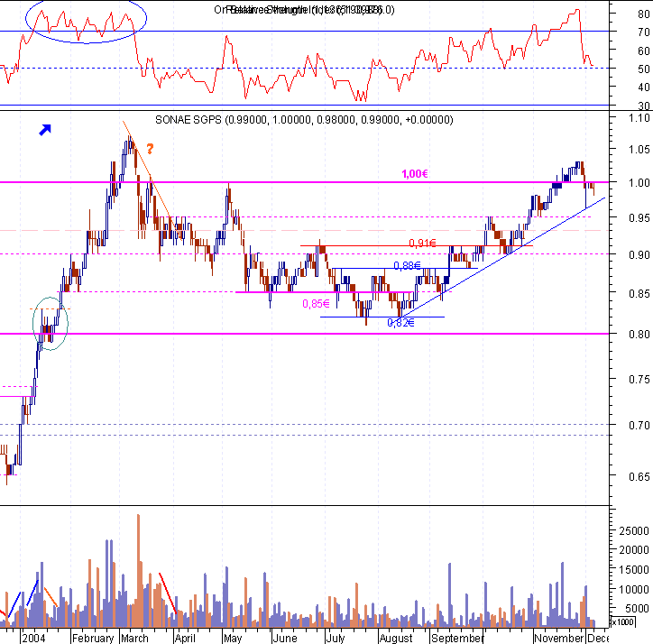
Task: Click the 2004 label on date axis
Action: click(33, 639)
